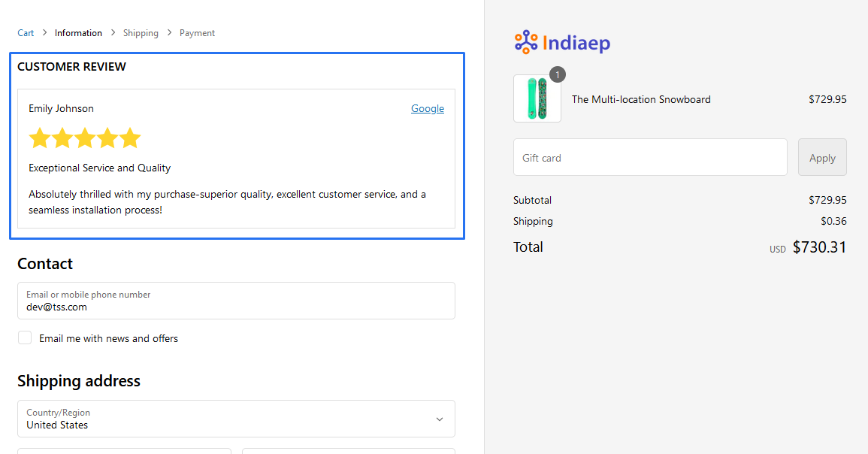Jump to the Payment breadcrumb step

[197, 33]
